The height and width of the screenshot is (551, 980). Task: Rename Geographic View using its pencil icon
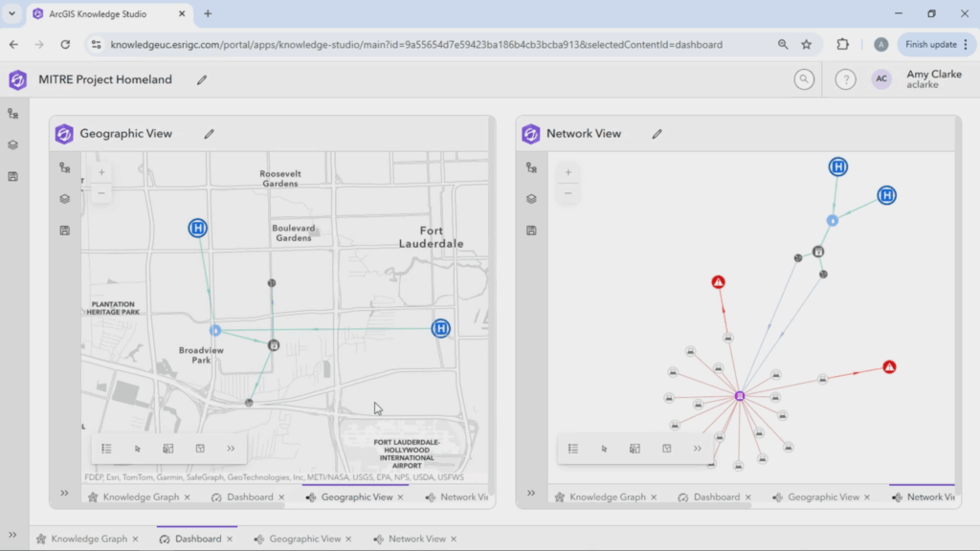tap(210, 134)
